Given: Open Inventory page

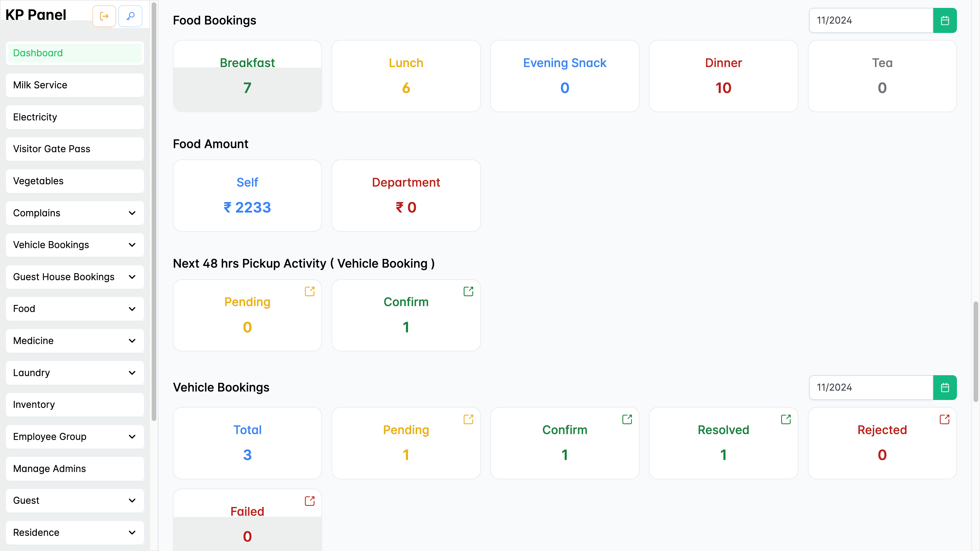Looking at the screenshot, I should tap(75, 404).
